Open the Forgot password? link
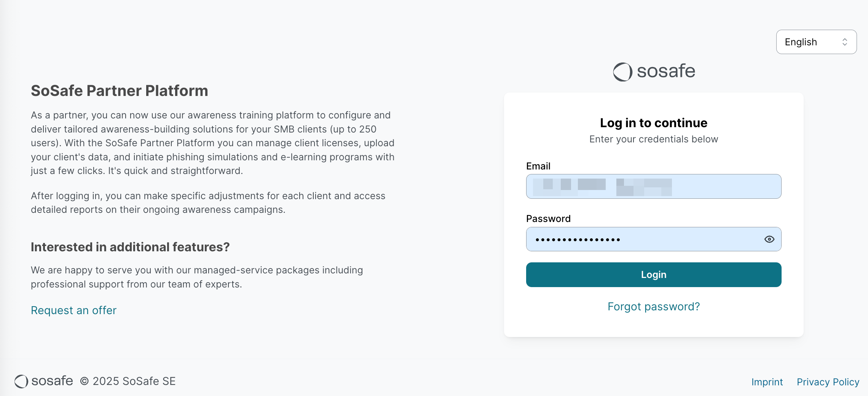This screenshot has height=396, width=868. (x=654, y=307)
